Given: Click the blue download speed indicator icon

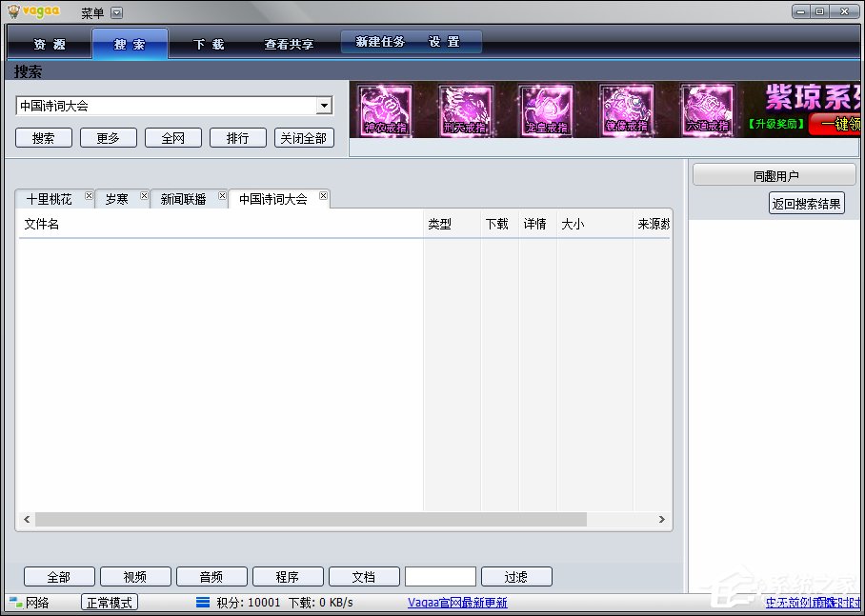Looking at the screenshot, I should (x=201, y=602).
